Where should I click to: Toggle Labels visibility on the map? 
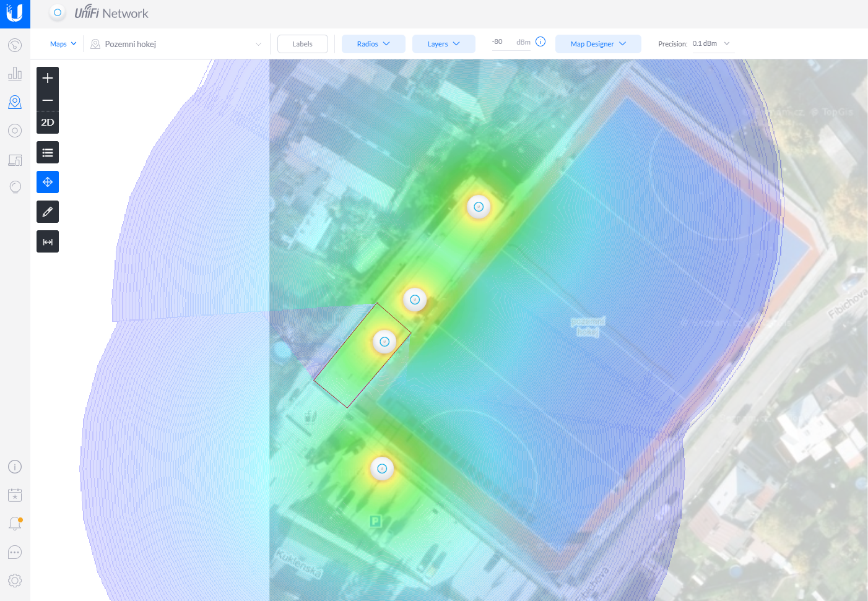pos(302,43)
